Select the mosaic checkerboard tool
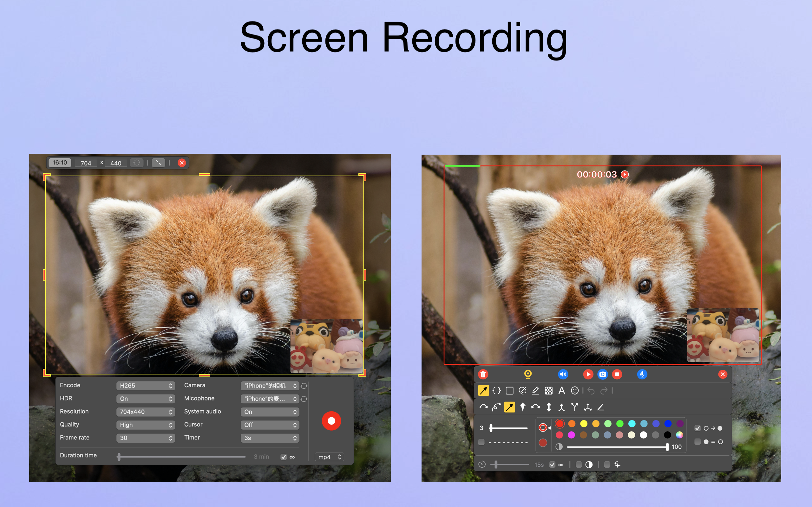 point(549,391)
